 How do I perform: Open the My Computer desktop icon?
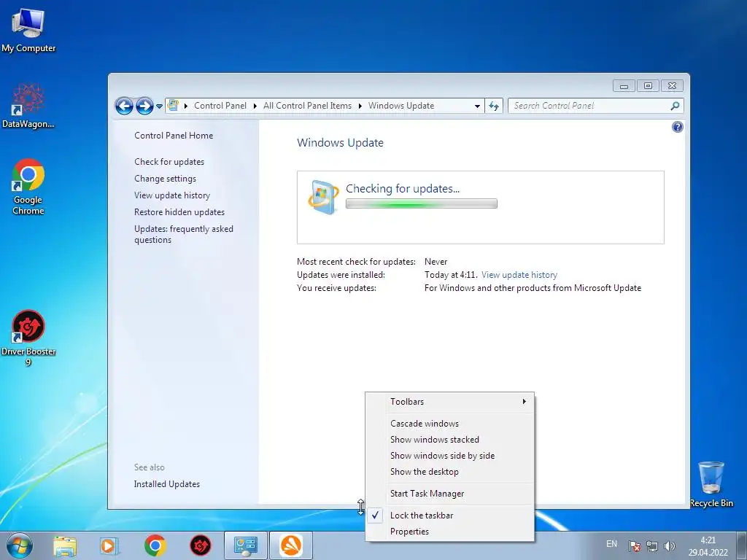point(28,31)
